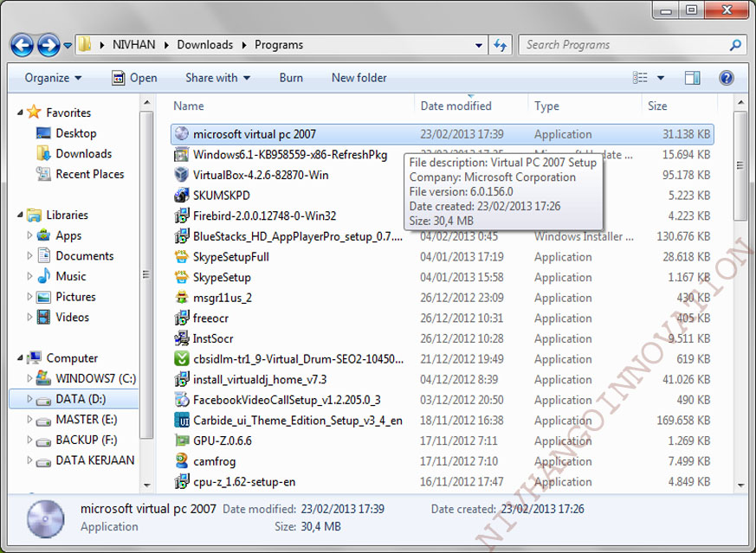756x553 pixels.
Task: Click the microsoft virtual pc 2007 file icon
Action: 181,133
